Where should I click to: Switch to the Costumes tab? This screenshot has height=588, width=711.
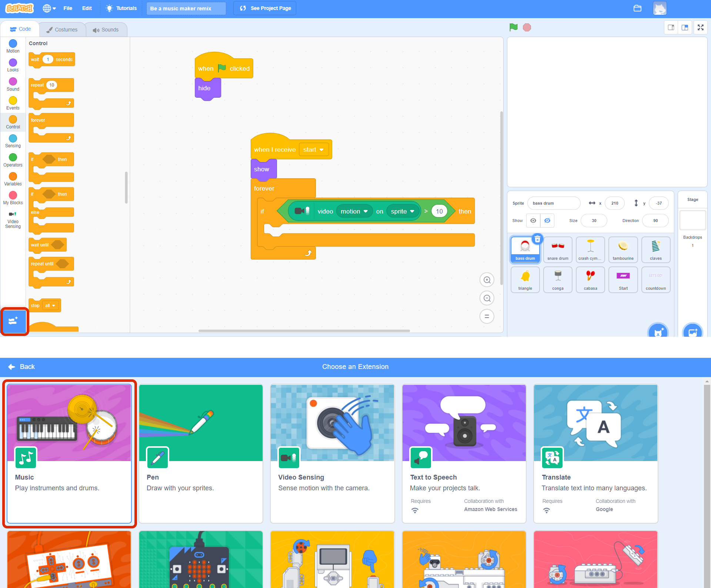62,30
